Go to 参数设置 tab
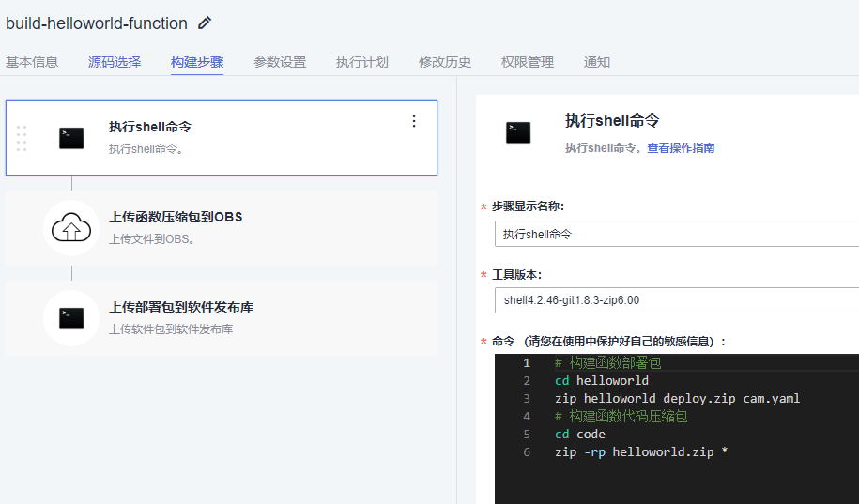The width and height of the screenshot is (859, 504). 280,62
